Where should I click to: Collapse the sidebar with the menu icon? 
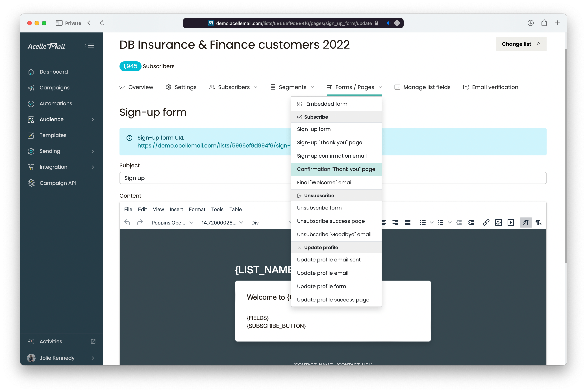(x=89, y=45)
